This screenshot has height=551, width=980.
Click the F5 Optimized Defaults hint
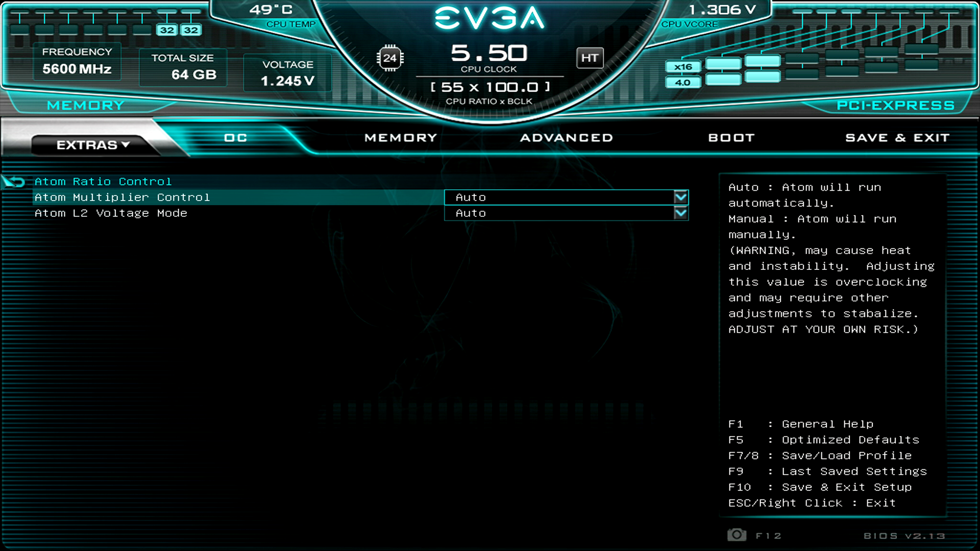click(x=824, y=440)
